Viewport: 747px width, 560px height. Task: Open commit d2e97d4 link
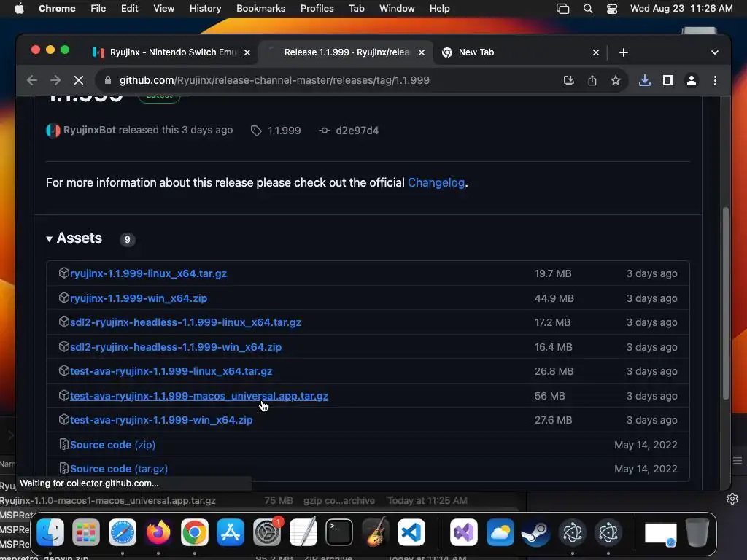click(x=357, y=131)
